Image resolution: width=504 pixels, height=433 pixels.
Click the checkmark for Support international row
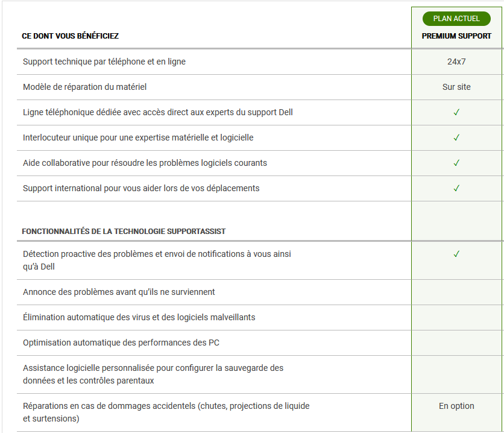click(x=456, y=188)
